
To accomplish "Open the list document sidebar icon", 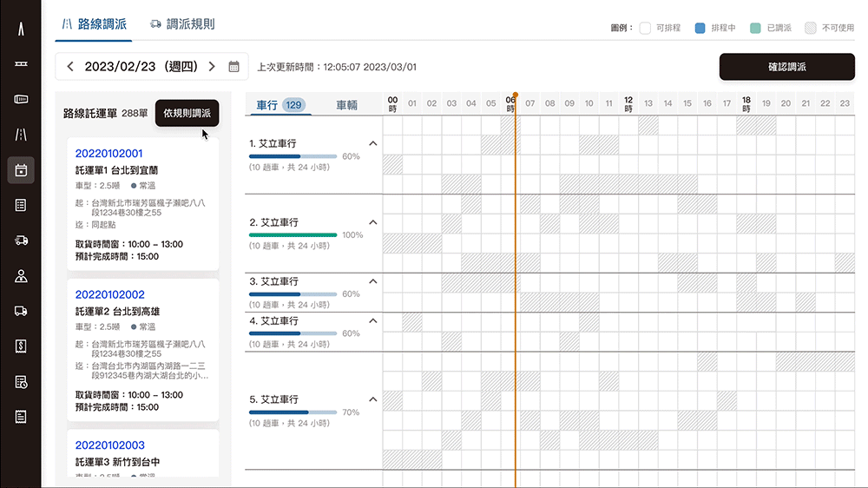I will click(x=21, y=206).
